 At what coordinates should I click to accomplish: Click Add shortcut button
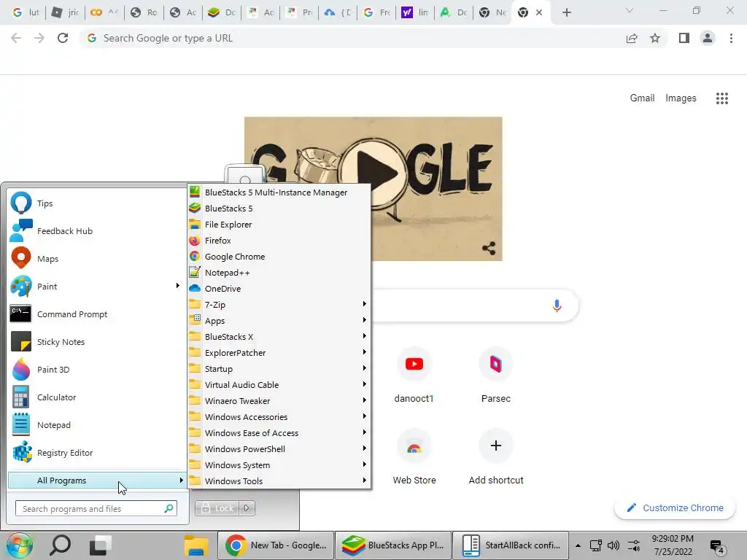[x=496, y=458]
